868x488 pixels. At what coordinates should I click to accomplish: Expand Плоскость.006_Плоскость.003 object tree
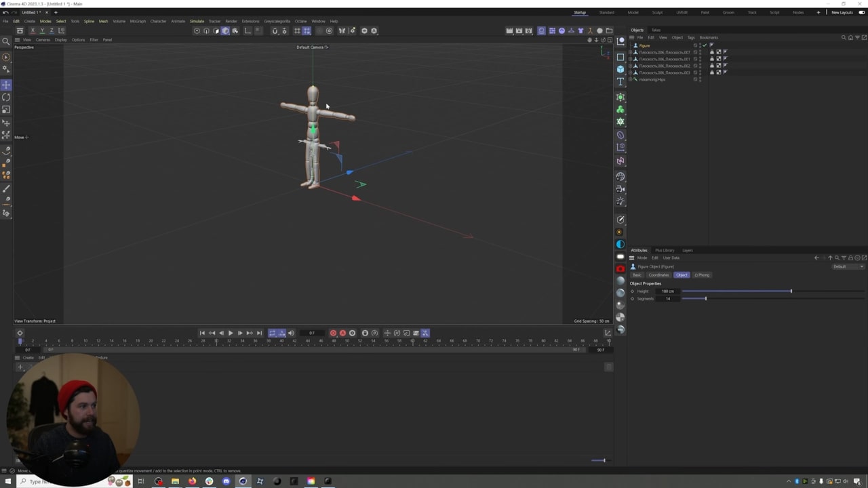(x=631, y=73)
